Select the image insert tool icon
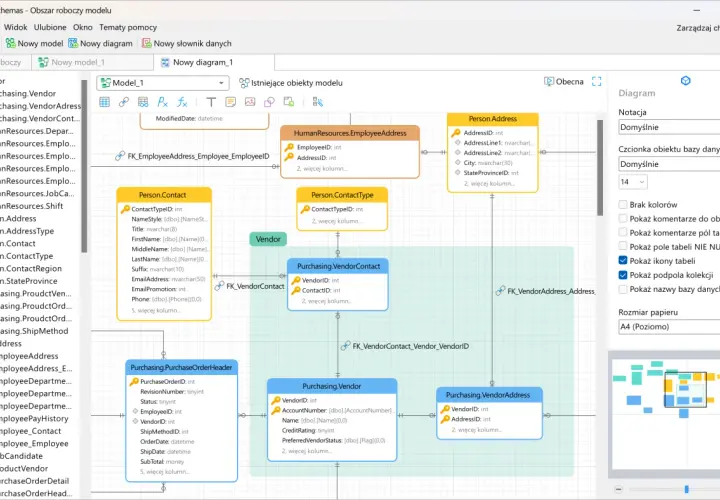The image size is (720, 500). pyautogui.click(x=250, y=102)
